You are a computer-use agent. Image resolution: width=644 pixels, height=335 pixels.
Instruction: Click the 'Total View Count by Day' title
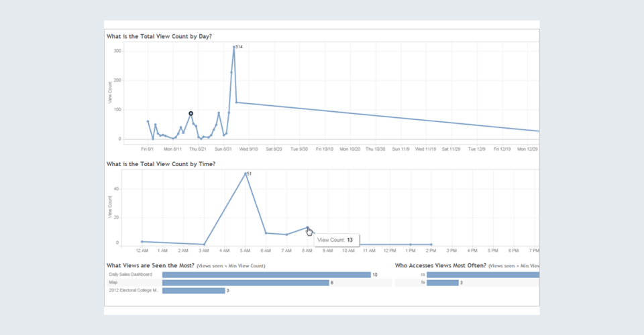tap(160, 36)
